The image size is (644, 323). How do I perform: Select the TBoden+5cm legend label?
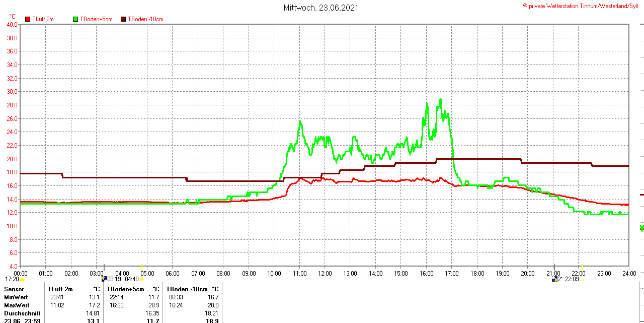pos(96,19)
